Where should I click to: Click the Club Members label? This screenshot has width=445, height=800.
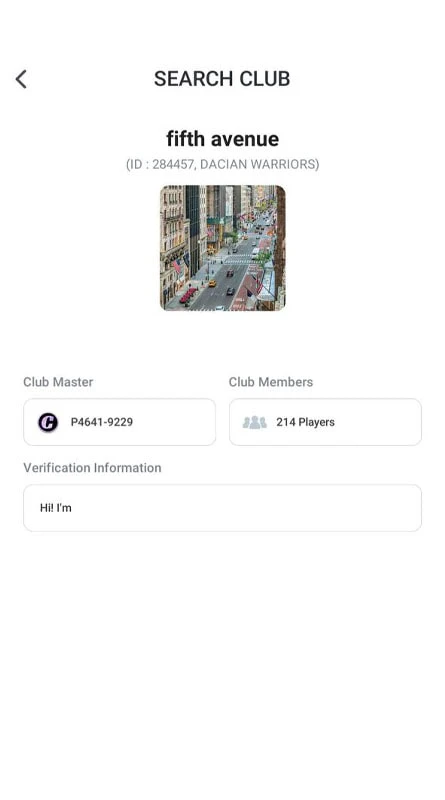(270, 382)
